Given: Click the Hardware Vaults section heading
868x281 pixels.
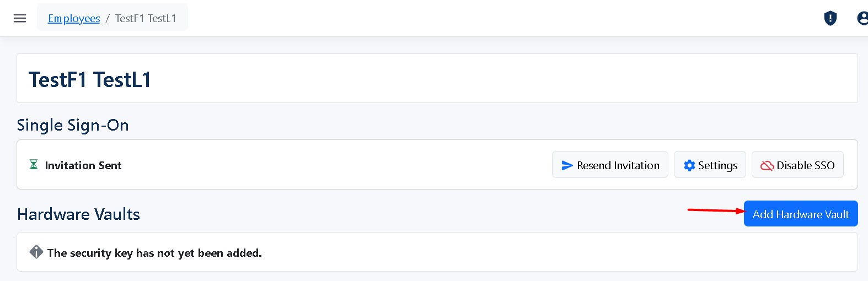Looking at the screenshot, I should click(78, 214).
